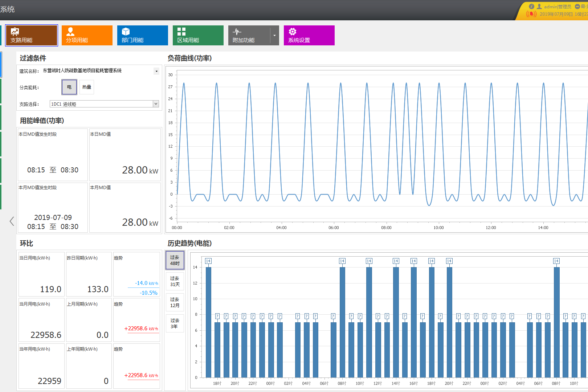Select 过去31天 history range
The height and width of the screenshot is (392, 588).
click(x=175, y=281)
